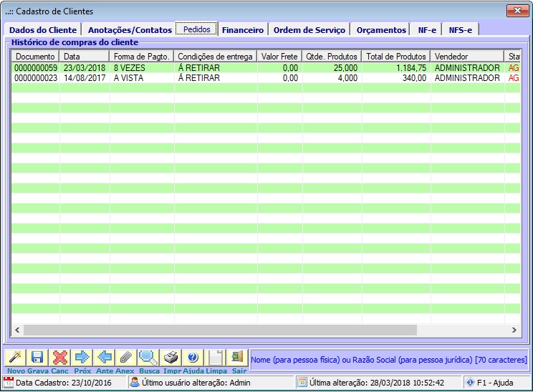Viewport: 533px width, 392px height.
Task: Click the Forma de Pagto. column header
Action: click(x=142, y=57)
